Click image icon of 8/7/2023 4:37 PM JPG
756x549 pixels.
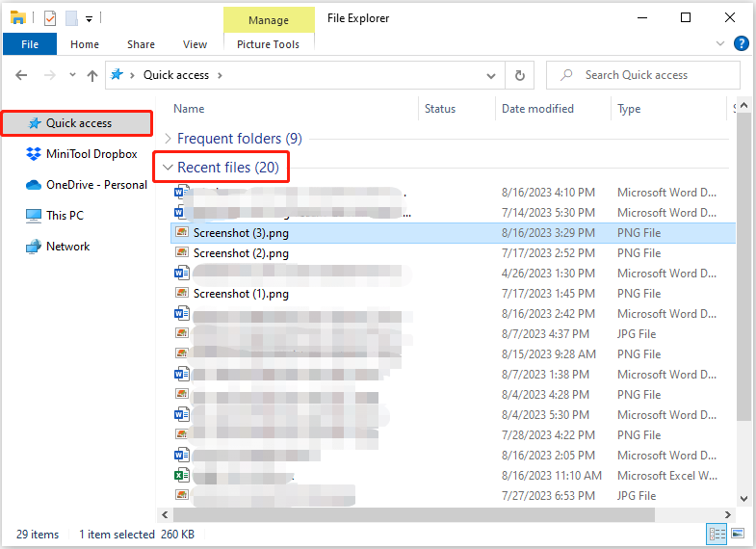[182, 333]
